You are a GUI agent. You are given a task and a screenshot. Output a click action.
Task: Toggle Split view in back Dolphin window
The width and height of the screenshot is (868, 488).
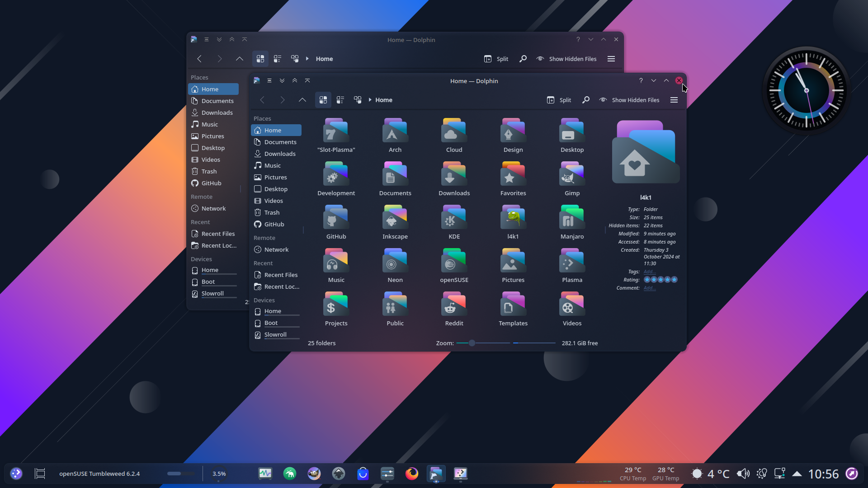coord(496,59)
